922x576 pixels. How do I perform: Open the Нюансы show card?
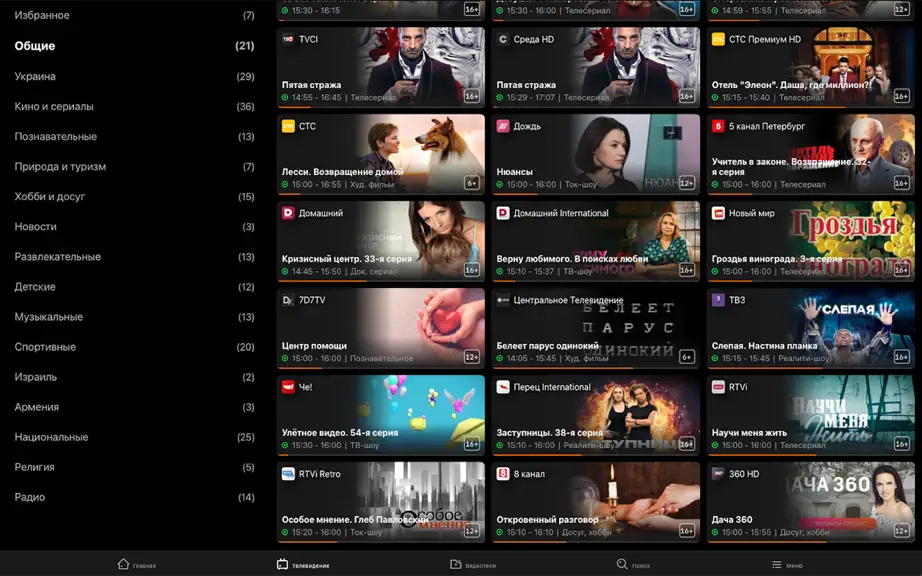tap(596, 155)
